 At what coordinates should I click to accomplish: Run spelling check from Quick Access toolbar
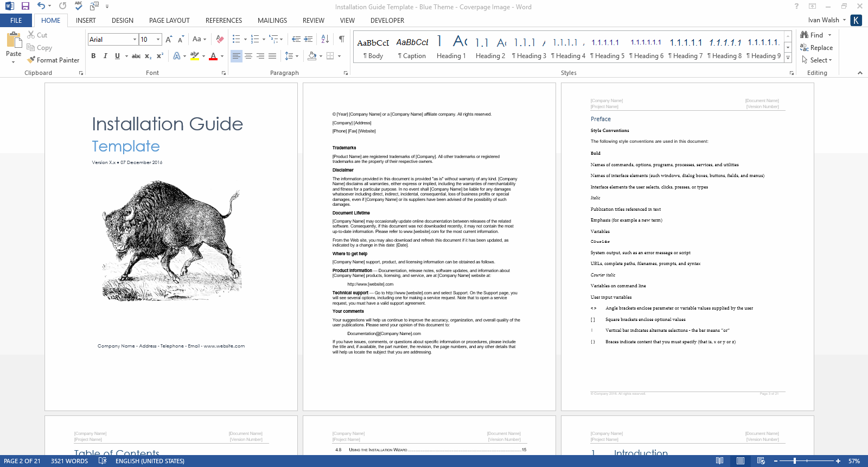[x=79, y=6]
